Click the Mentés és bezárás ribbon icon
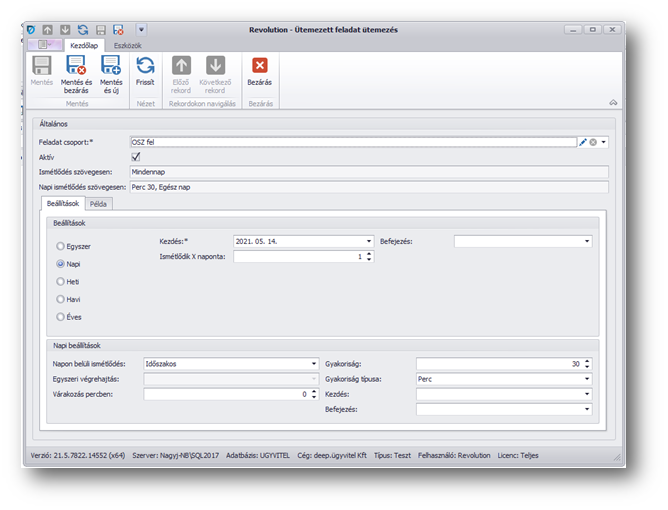The width and height of the screenshot is (668, 510). [77, 67]
